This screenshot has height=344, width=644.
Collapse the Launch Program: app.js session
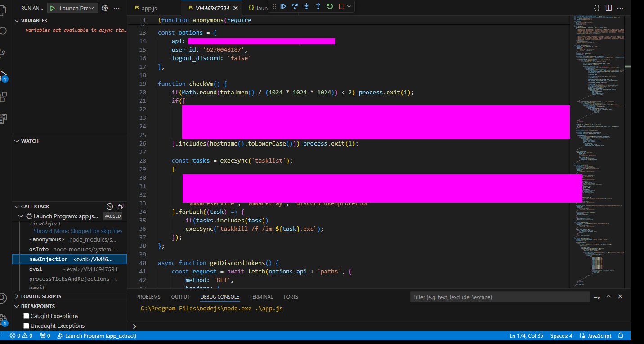pyautogui.click(x=20, y=216)
